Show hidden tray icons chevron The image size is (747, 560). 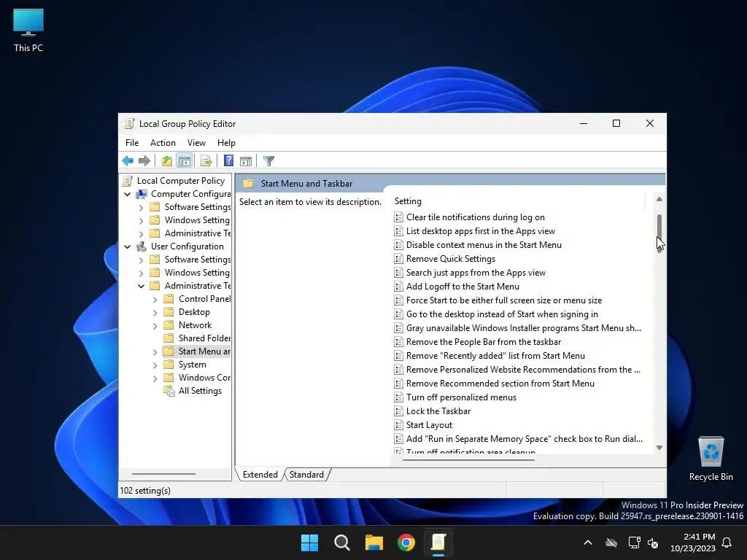point(588,542)
